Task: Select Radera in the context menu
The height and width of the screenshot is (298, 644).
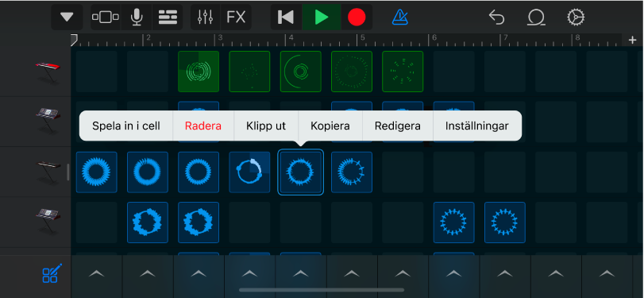Action: (x=203, y=126)
